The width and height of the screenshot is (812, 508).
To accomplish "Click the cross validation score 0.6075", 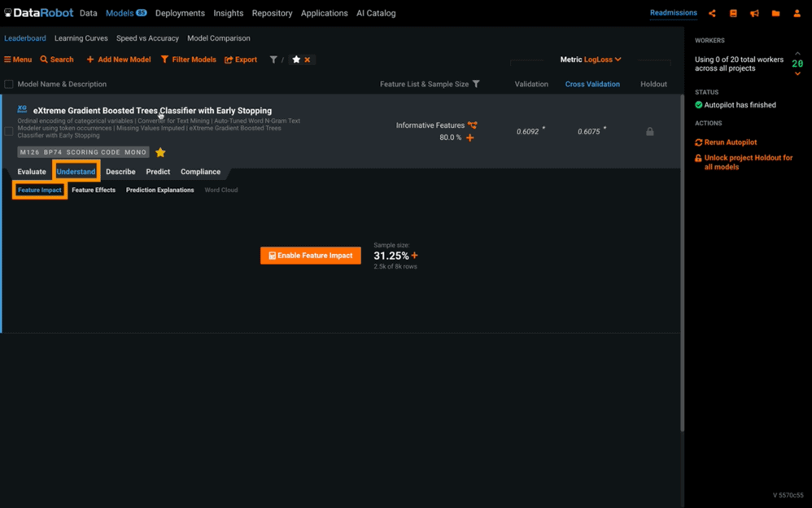I will pos(589,132).
